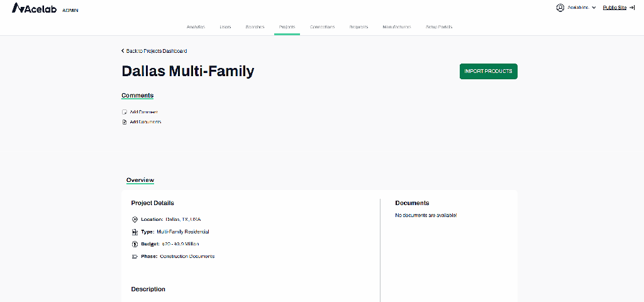Click the Phase icon
The image size is (644, 302).
135,256
